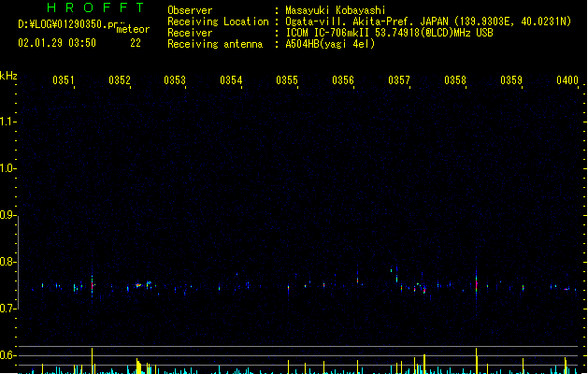The image size is (588, 374).
Task: Click the 'Receiving Location' label
Action: tap(218, 22)
